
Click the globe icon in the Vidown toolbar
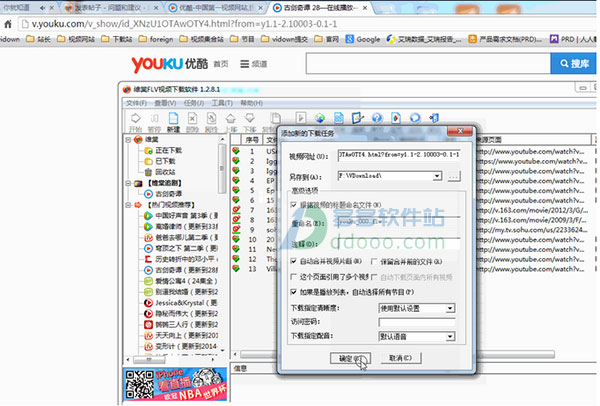(320, 118)
